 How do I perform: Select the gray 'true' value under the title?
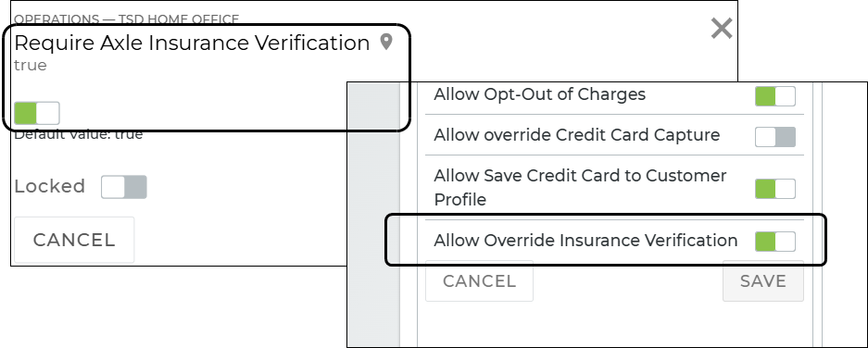pyautogui.click(x=31, y=66)
